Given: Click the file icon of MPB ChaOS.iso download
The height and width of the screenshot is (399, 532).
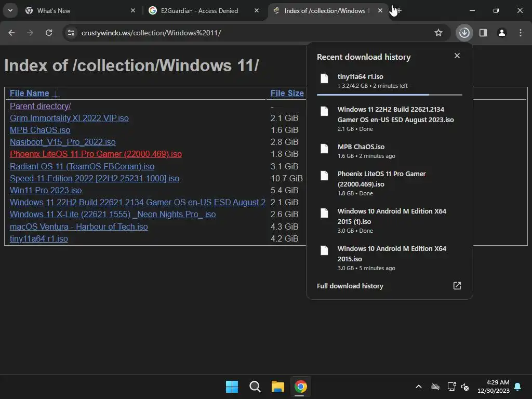Looking at the screenshot, I should coord(324,149).
